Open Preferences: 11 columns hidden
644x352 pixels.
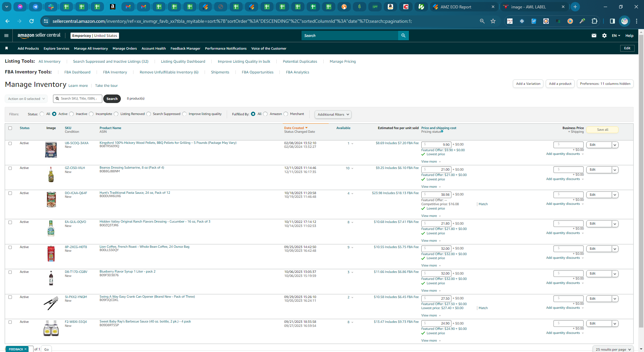pyautogui.click(x=605, y=84)
